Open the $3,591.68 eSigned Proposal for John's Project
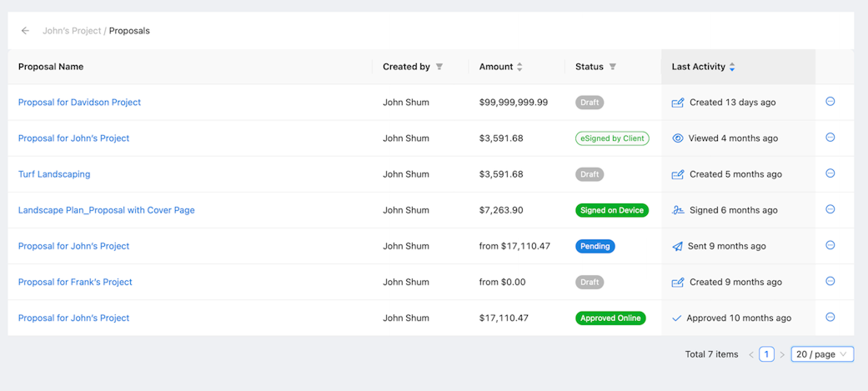The width and height of the screenshot is (868, 391). [73, 138]
